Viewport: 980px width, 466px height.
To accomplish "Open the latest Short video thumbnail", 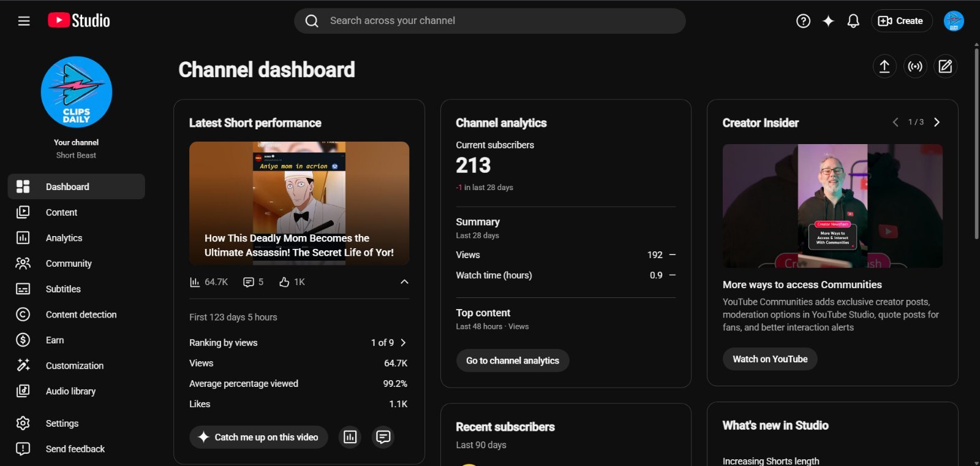I will pos(299,203).
